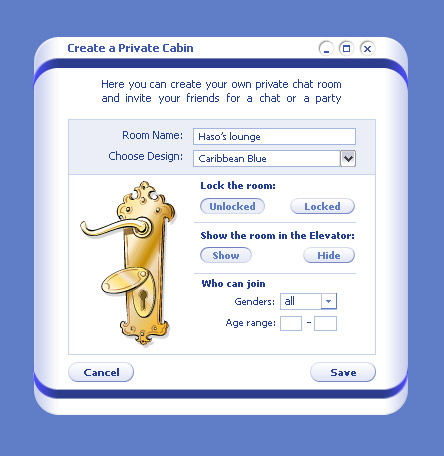Viewport: 444px width, 456px height.
Task: Click the maximum Age range box
Action: pos(325,323)
